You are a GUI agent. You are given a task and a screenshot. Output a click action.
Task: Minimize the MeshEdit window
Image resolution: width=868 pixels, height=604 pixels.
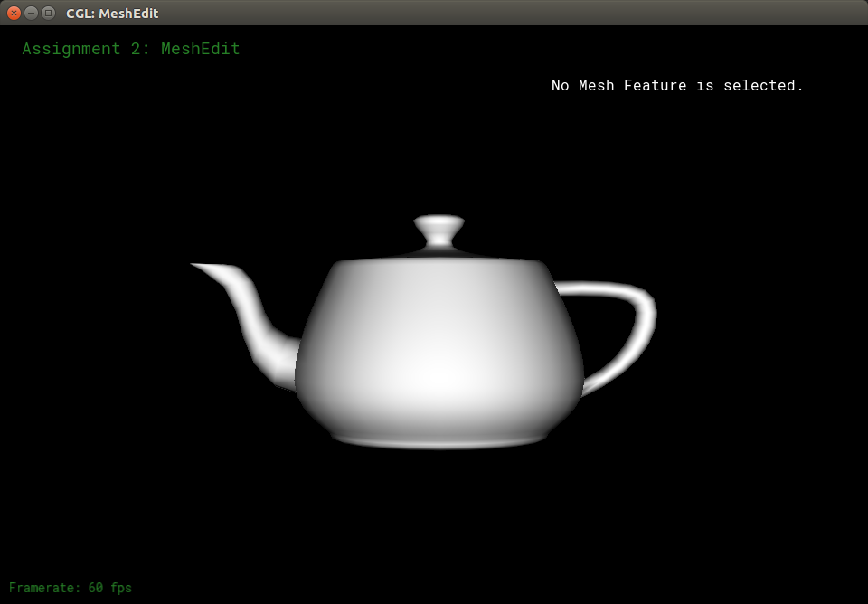31,13
